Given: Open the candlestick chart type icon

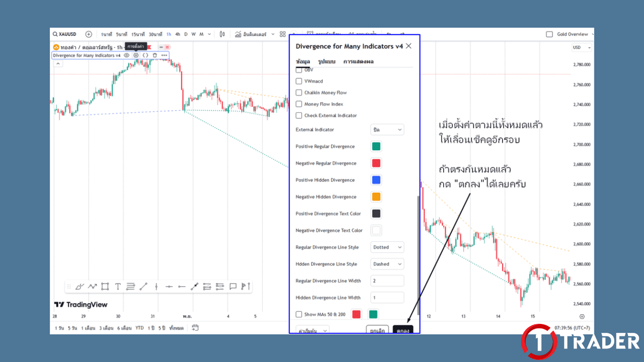Looking at the screenshot, I should click(x=222, y=34).
